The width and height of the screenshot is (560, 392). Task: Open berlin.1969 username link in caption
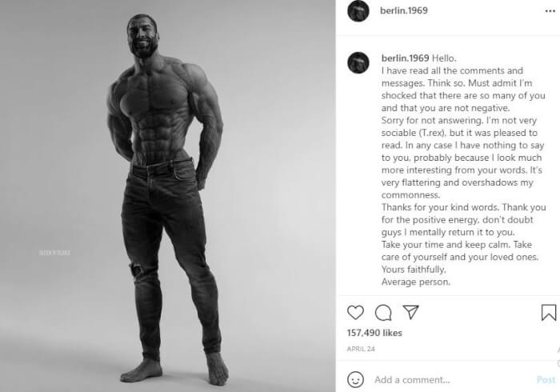(x=405, y=58)
